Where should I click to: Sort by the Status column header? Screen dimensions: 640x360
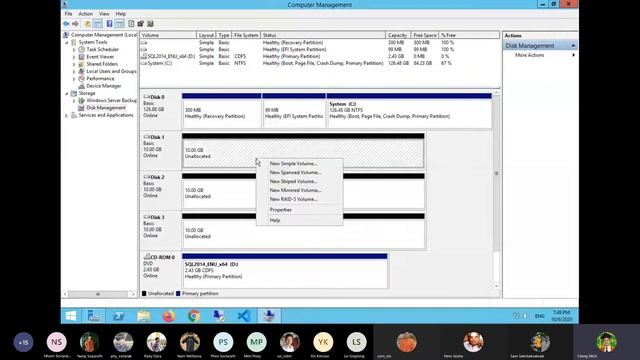[322, 36]
